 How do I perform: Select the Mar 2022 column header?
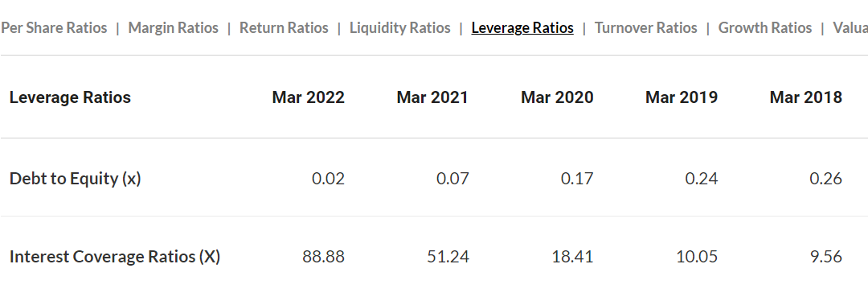pyautogui.click(x=309, y=97)
